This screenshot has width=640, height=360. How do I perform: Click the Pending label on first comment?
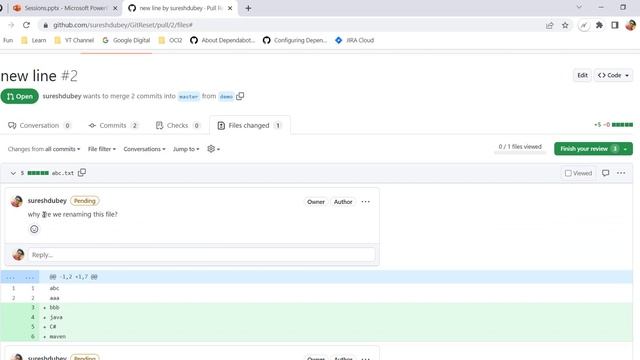[84, 201]
